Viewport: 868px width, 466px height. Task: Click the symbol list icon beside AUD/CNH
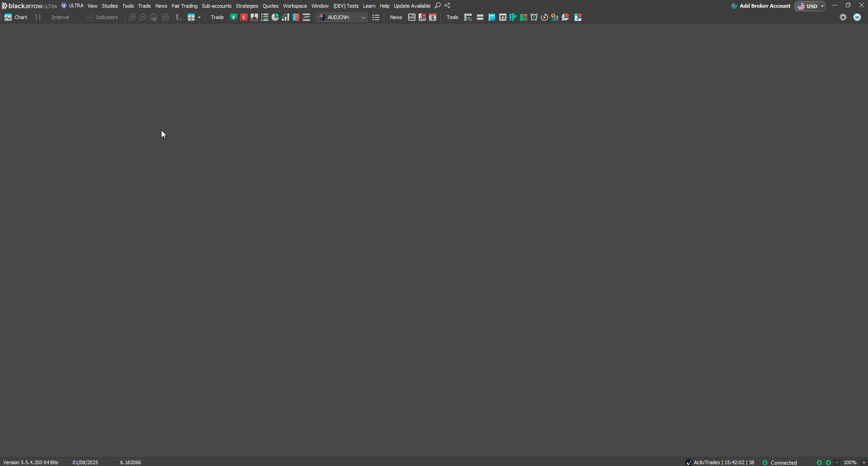376,17
